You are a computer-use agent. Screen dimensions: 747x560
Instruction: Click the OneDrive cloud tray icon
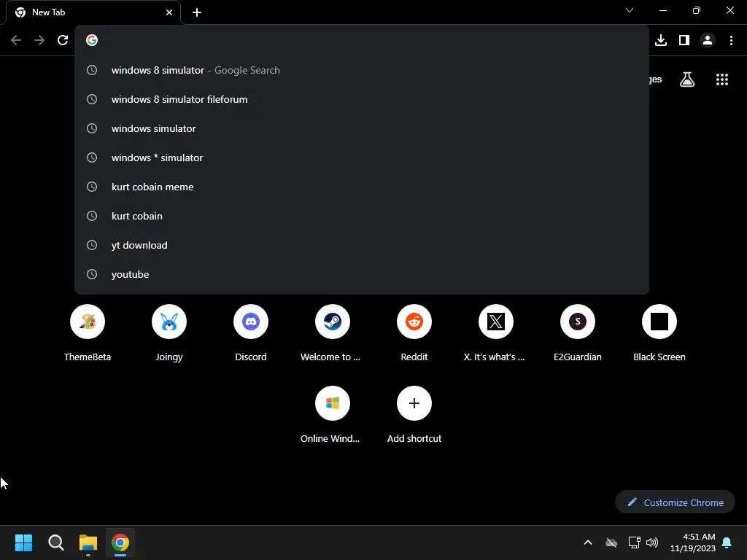611,542
